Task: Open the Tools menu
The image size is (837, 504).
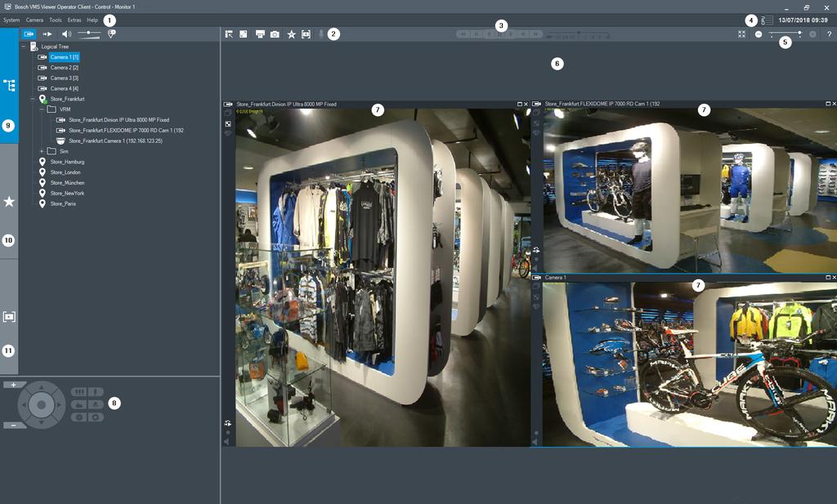Action: pos(56,20)
